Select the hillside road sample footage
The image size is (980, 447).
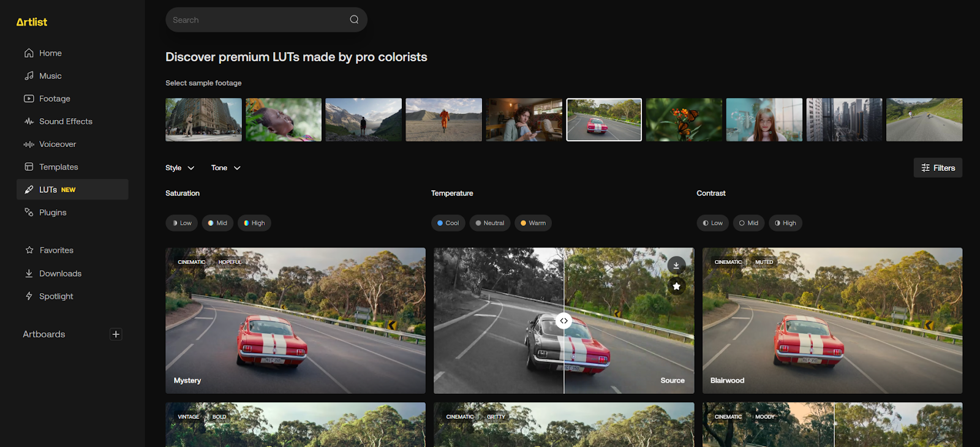tap(924, 120)
